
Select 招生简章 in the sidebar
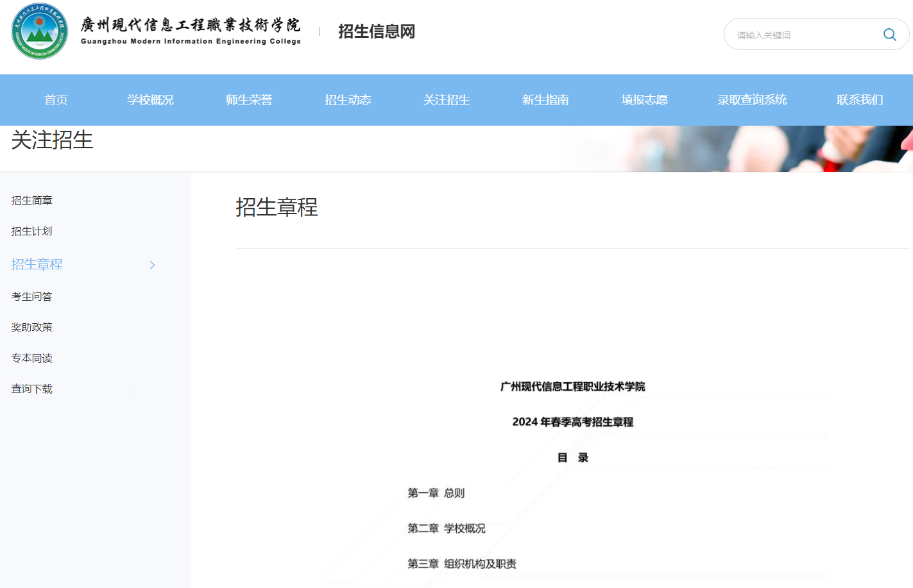31,200
